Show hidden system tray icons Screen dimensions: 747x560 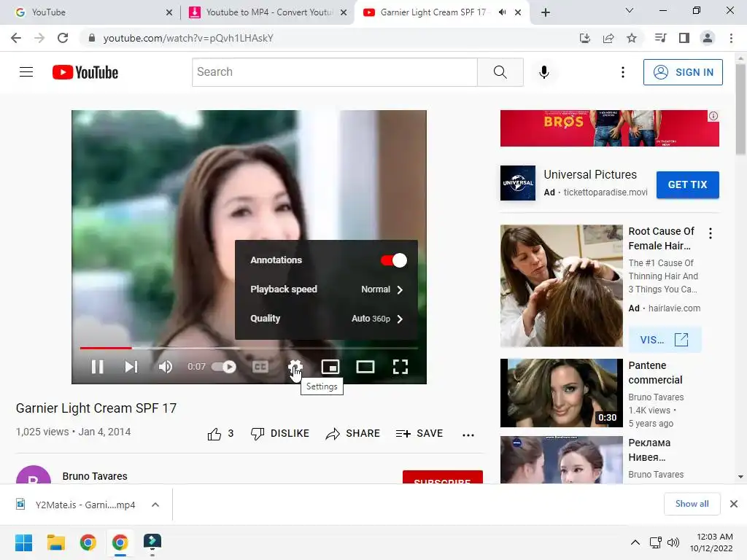(635, 542)
